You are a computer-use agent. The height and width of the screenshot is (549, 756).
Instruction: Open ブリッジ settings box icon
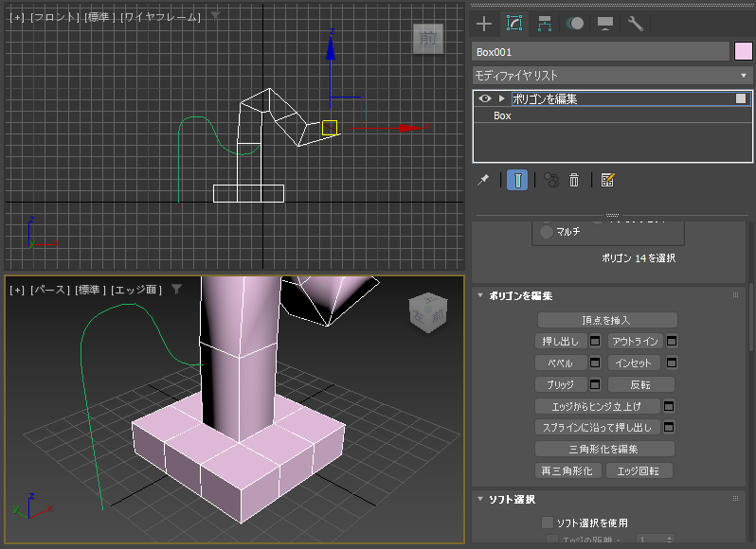coord(595,384)
